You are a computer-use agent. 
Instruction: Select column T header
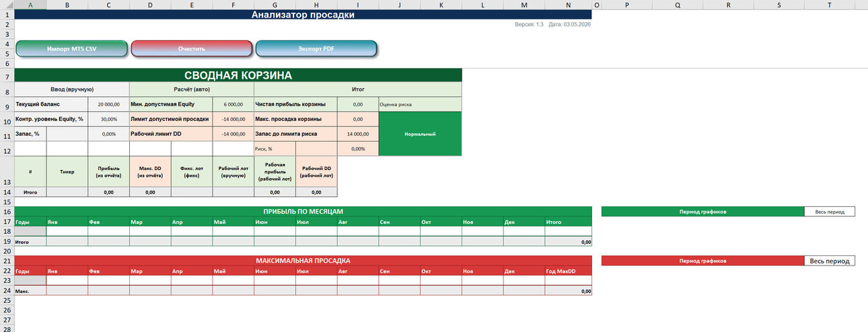click(829, 5)
